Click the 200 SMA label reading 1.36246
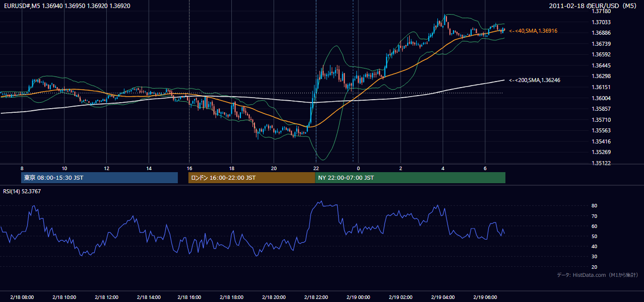Screen dimensions: 644x302 (x=535, y=80)
